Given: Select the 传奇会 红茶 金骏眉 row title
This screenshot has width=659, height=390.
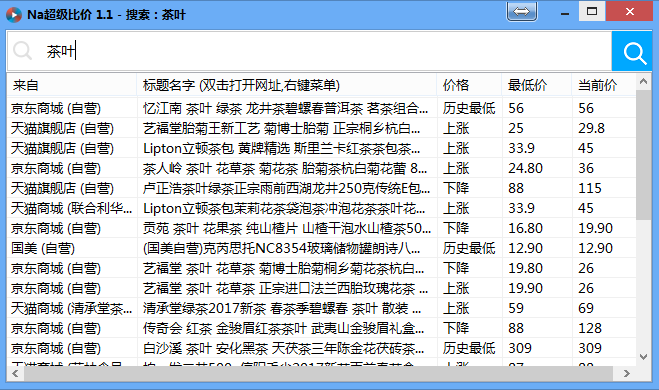Looking at the screenshot, I should [284, 328].
